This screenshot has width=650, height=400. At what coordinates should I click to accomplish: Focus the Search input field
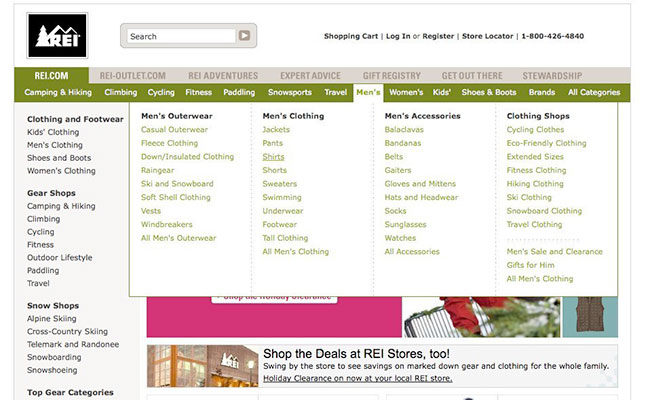pos(182,36)
